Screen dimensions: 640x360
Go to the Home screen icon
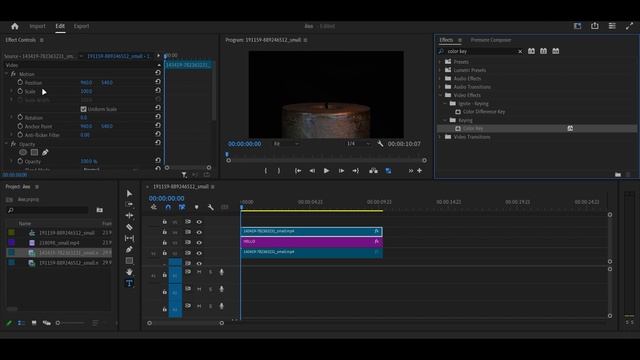[x=15, y=26]
